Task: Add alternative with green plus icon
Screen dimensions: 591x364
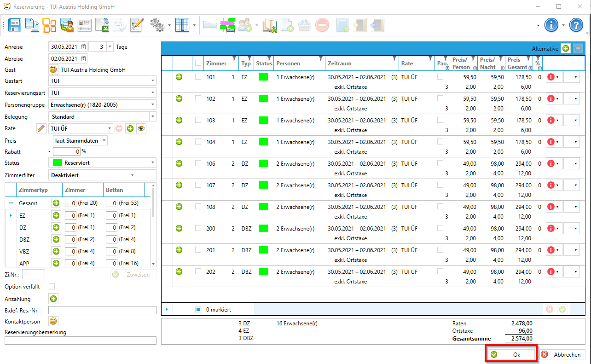Action: (566, 48)
